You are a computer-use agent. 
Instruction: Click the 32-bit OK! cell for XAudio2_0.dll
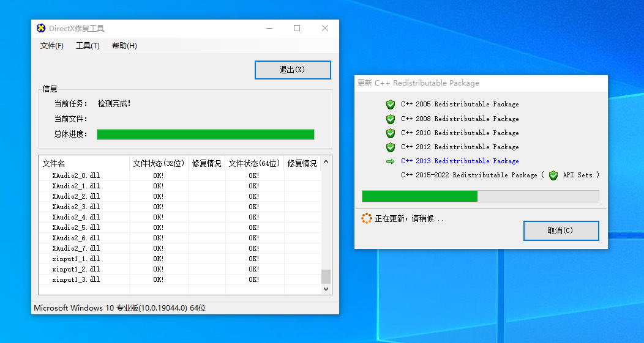tap(159, 175)
